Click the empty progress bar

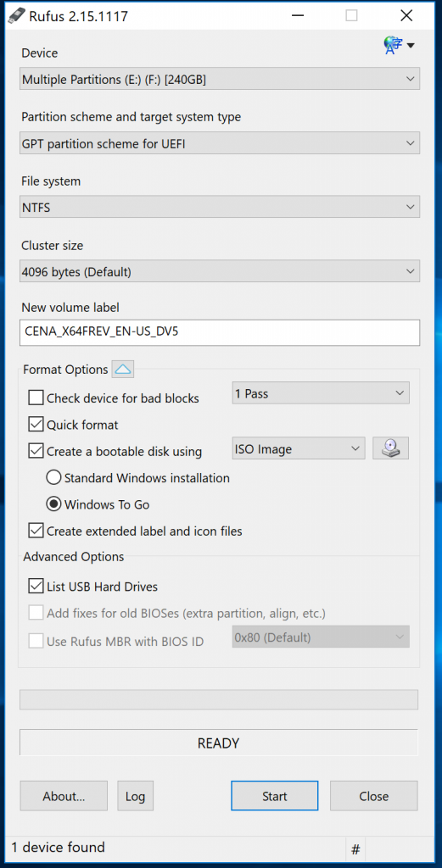click(x=219, y=699)
